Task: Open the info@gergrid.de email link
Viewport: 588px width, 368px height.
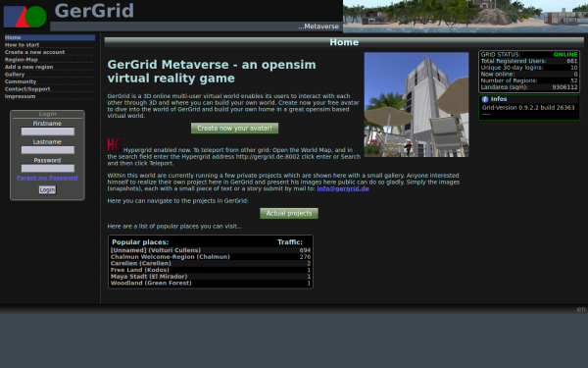Action: [343, 188]
